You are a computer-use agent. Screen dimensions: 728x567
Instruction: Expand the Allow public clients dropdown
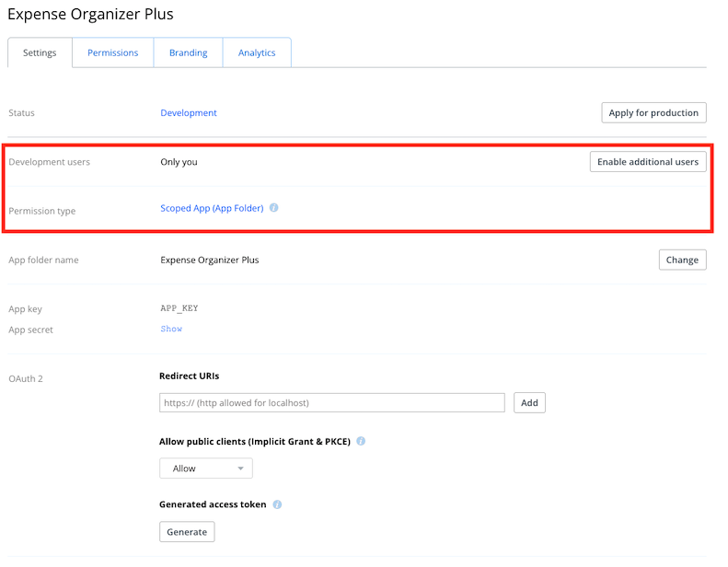click(x=206, y=469)
